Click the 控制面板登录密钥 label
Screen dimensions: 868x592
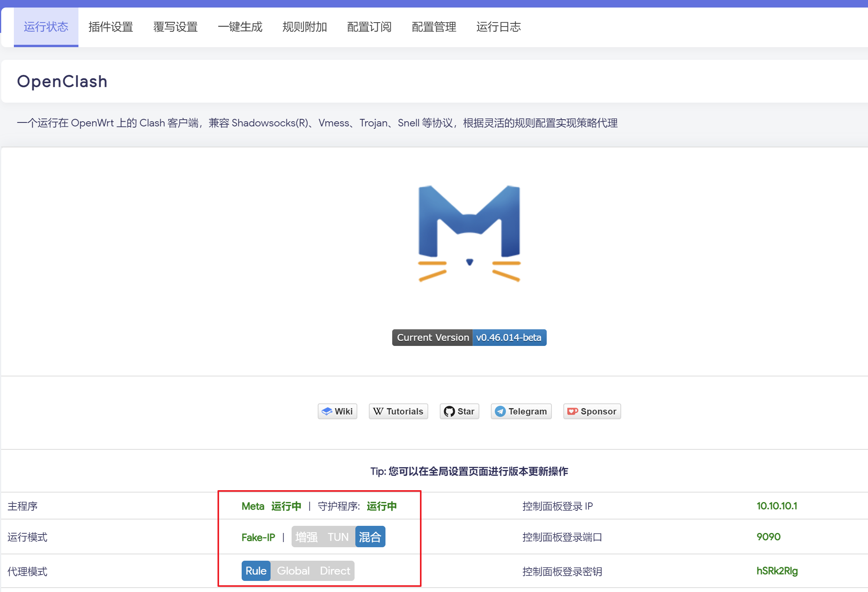[x=562, y=571]
